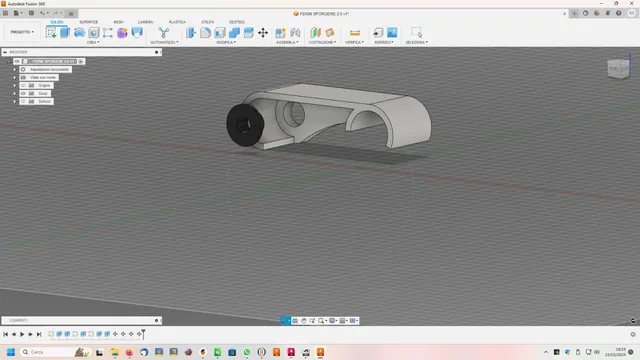Select the Shell tool

[220, 33]
